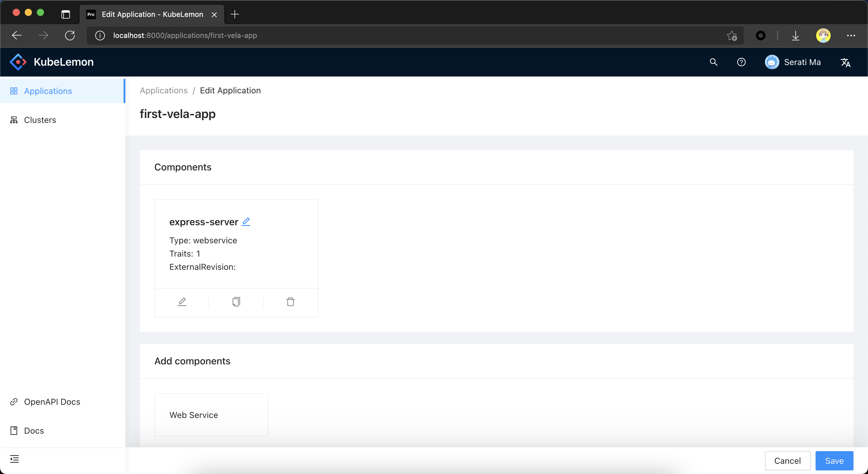
Task: Click the help question mark icon
Action: pos(741,62)
